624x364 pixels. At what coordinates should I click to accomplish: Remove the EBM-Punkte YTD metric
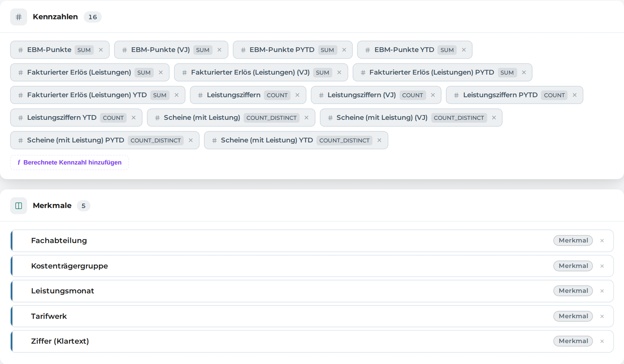[464, 50]
